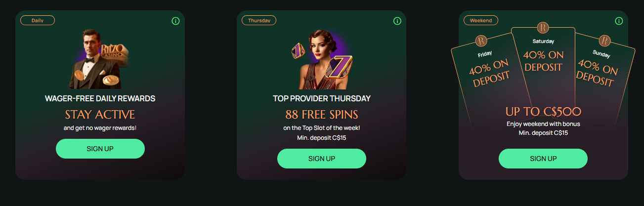The image size is (644, 206).
Task: Sign up for Top Provider Thursday offer
Action: point(322,159)
